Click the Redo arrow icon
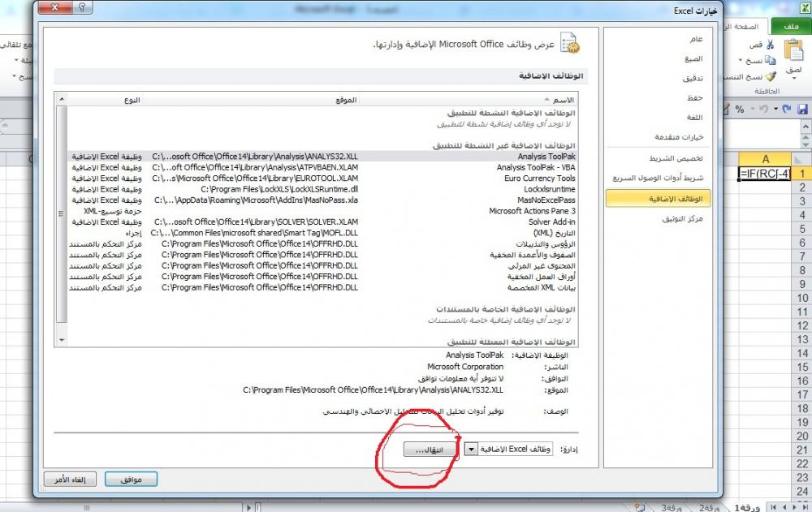 (x=787, y=110)
